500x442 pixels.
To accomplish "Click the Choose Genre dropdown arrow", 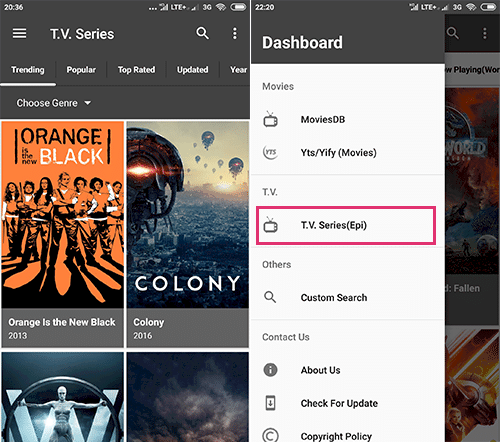I will click(x=88, y=103).
